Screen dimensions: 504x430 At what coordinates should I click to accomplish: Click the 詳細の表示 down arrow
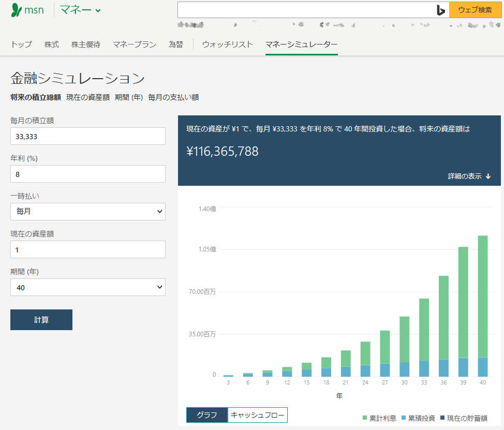(x=488, y=176)
